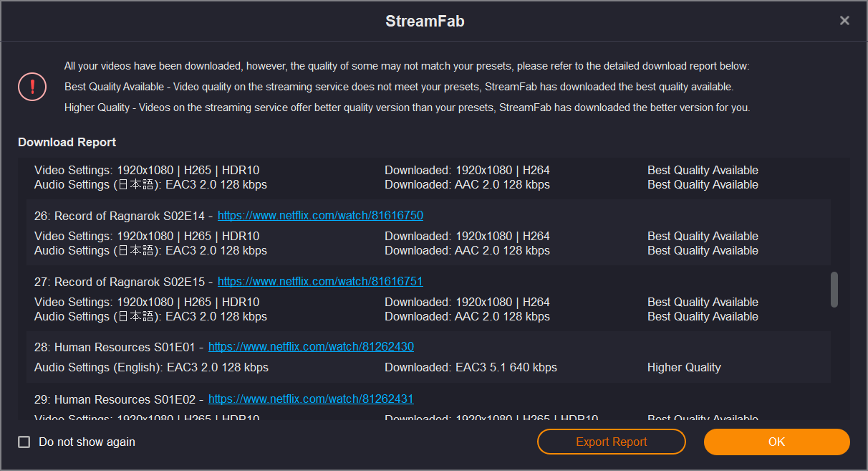Click the 'Do not show again' label text
The image size is (868, 471).
87,442
